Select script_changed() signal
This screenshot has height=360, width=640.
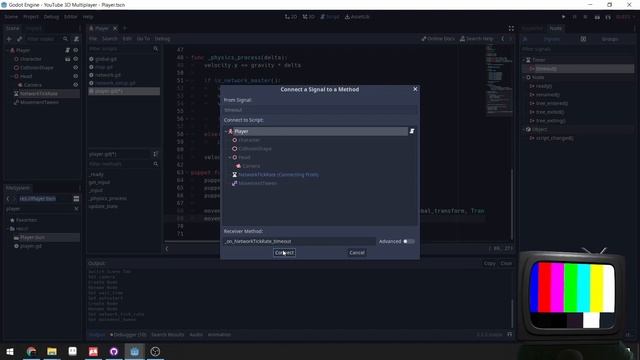[x=554, y=138]
